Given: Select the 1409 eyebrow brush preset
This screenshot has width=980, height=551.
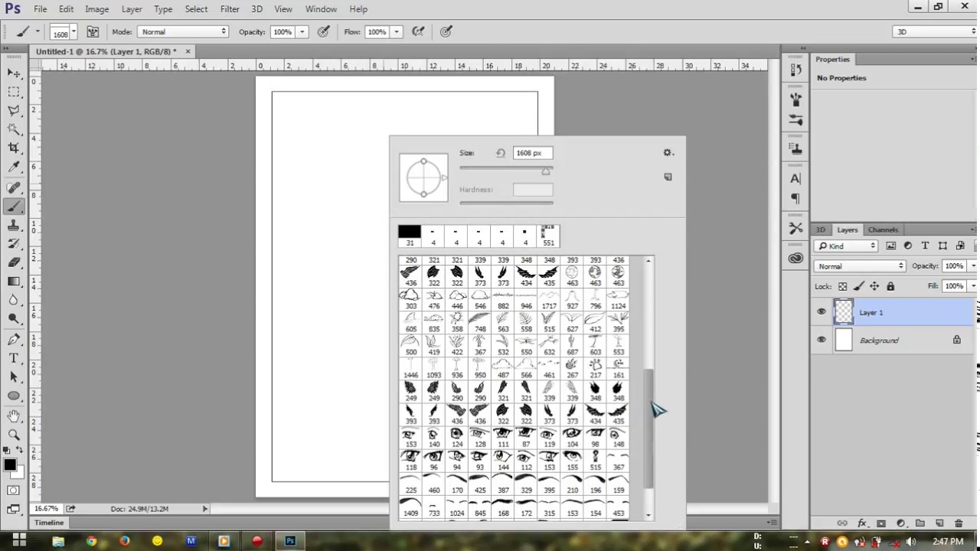Looking at the screenshot, I should pyautogui.click(x=410, y=507).
